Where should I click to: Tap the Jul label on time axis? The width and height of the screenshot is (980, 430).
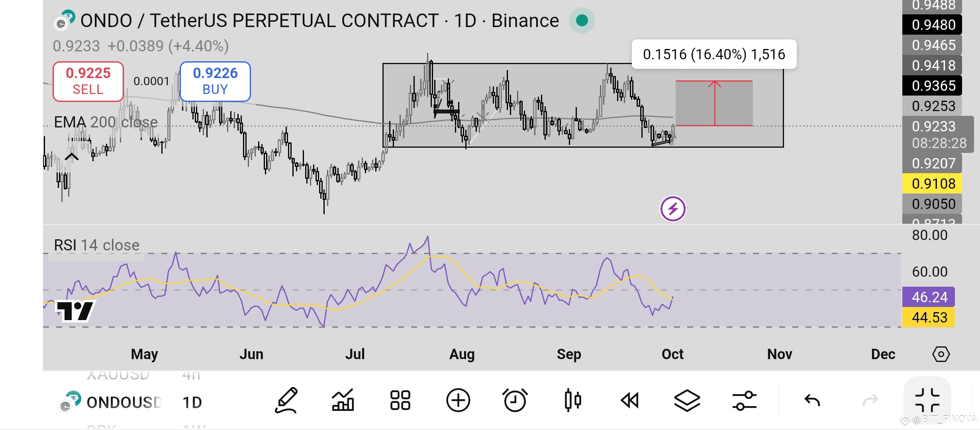pos(355,354)
